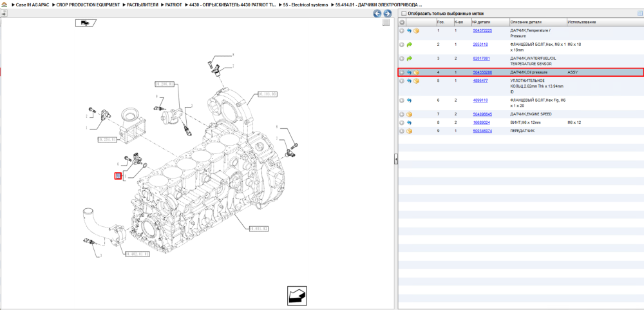The height and width of the screenshot is (310, 644).
Task: Click blue replacement arrow for part 16889024
Action: pyautogui.click(x=409, y=122)
